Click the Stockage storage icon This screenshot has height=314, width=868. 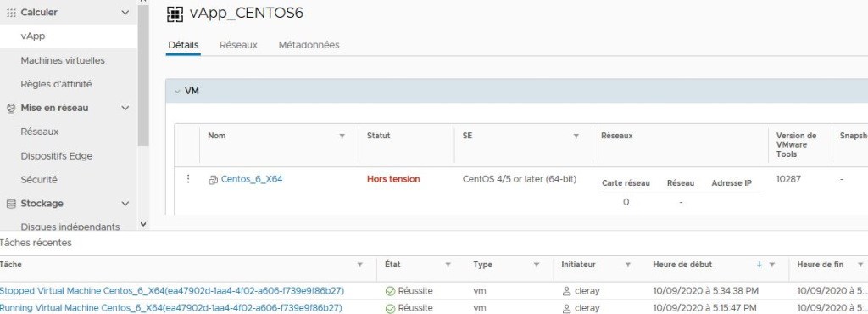pyautogui.click(x=11, y=204)
